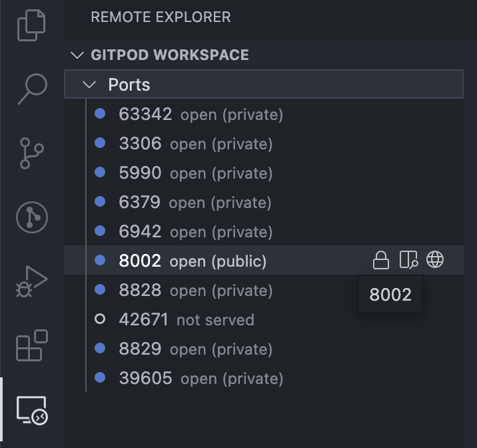Click the REMOTE EXPLORER panel title

(x=161, y=17)
